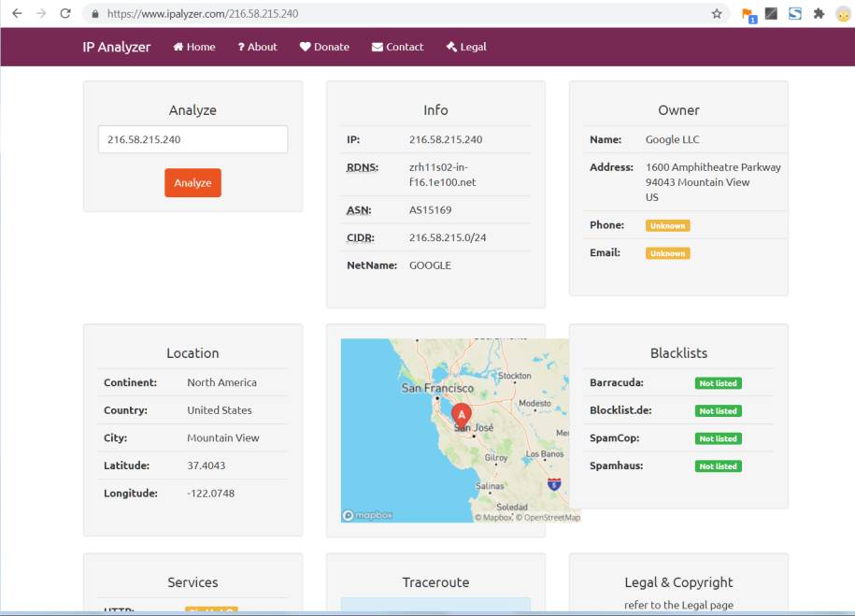Click the Mapbox logo on the map
The image size is (855, 616).
coord(367,515)
